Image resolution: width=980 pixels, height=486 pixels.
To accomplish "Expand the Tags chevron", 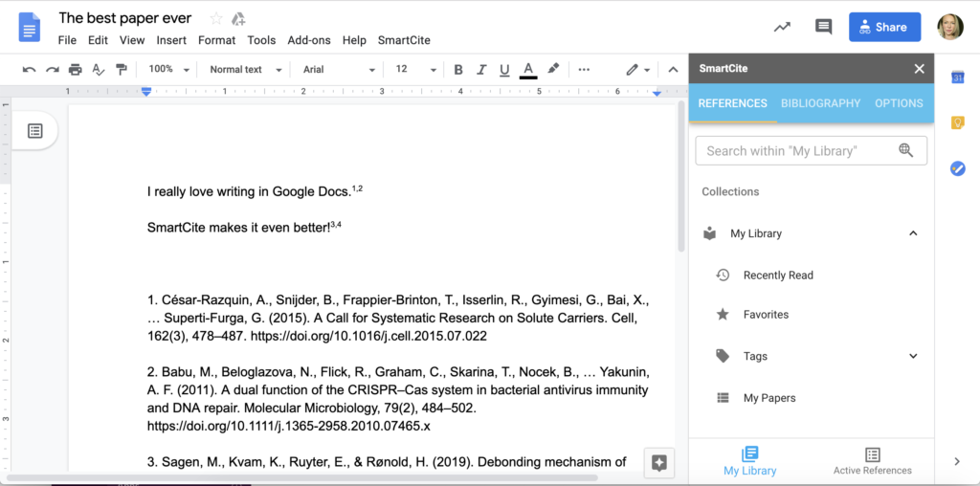I will pyautogui.click(x=913, y=356).
